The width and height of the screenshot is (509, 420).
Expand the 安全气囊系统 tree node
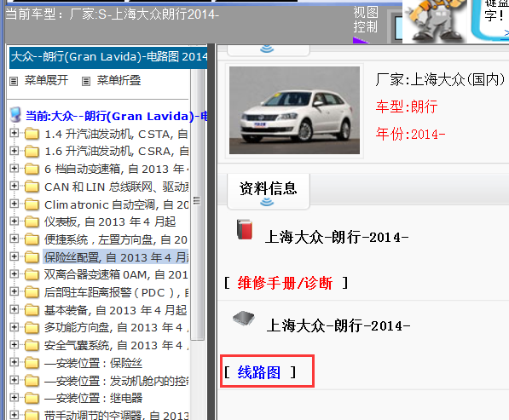14,344
